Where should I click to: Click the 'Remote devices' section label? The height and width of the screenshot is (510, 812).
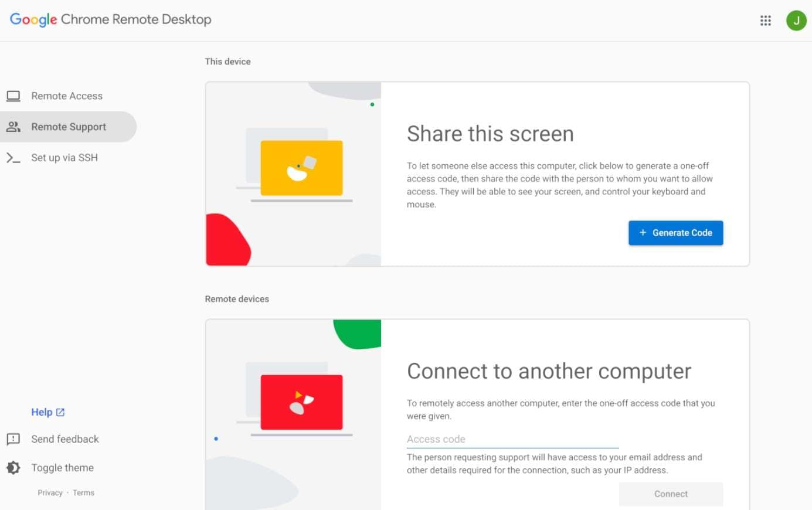click(x=237, y=299)
